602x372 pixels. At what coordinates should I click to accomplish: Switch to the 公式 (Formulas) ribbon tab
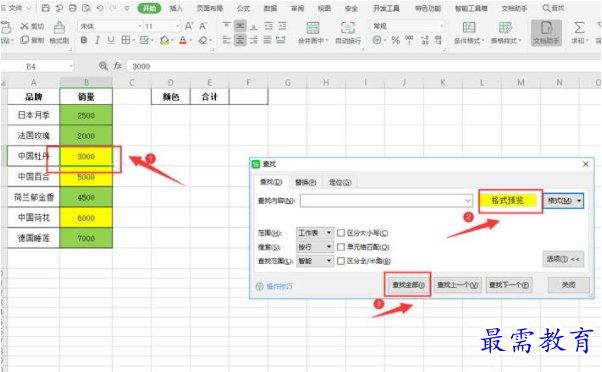tap(243, 8)
